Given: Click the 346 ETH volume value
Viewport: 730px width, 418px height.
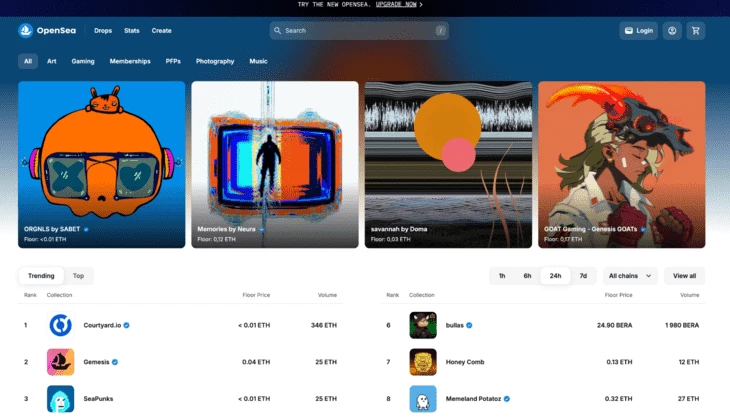Looking at the screenshot, I should (x=324, y=325).
